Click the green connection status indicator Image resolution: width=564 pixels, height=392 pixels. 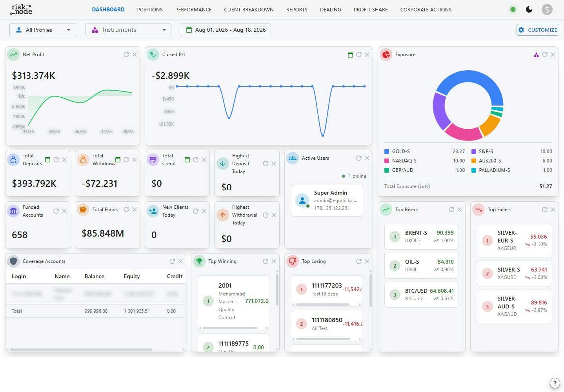pyautogui.click(x=513, y=9)
